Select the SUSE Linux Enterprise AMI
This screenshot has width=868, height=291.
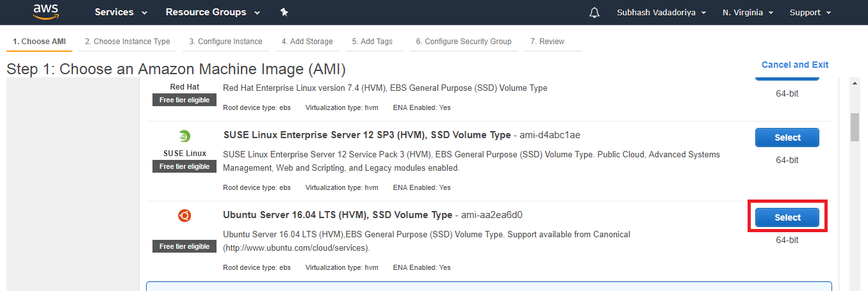[787, 138]
